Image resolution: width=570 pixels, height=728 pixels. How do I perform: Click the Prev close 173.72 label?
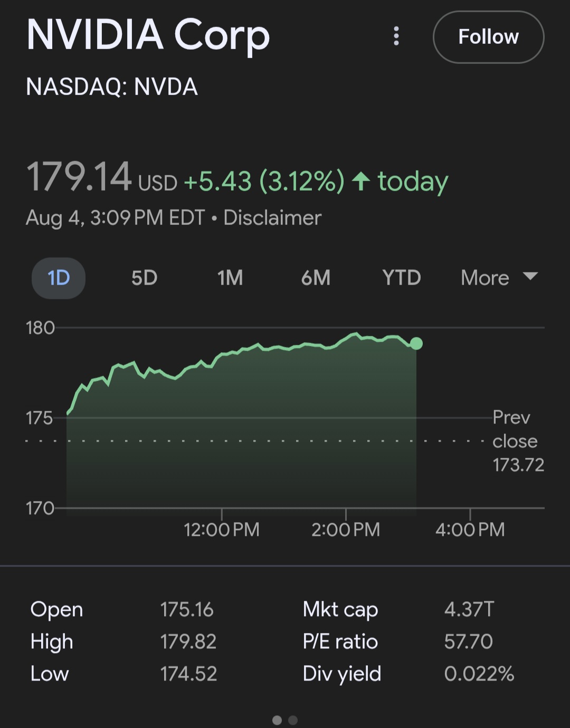(518, 441)
